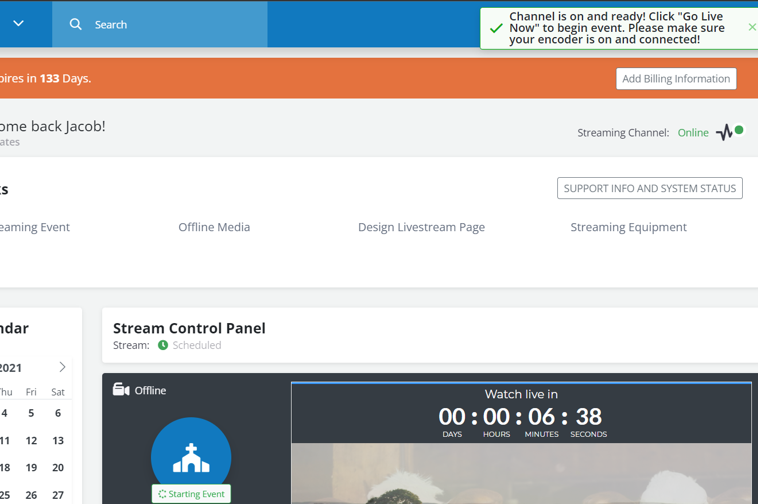The height and width of the screenshot is (504, 758).
Task: Select Saturday the 13th in calendar
Action: 58,440
